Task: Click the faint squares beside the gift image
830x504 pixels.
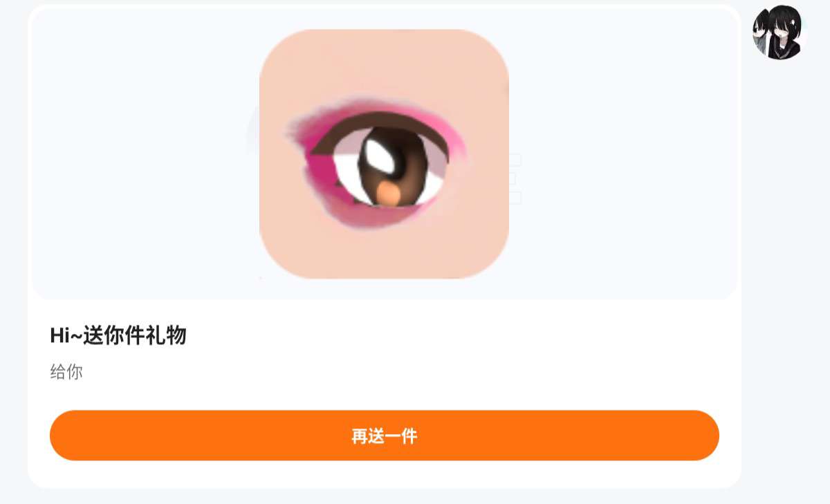Action: (514, 179)
